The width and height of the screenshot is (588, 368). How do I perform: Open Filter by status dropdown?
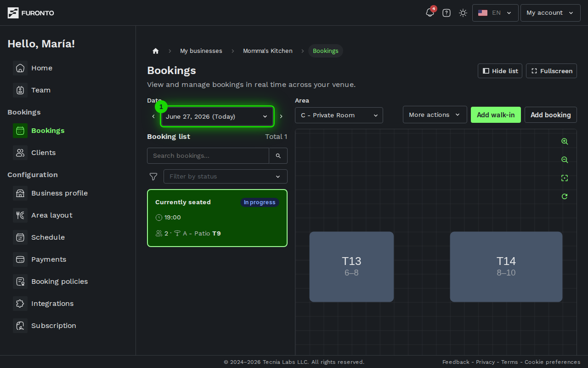(226, 176)
